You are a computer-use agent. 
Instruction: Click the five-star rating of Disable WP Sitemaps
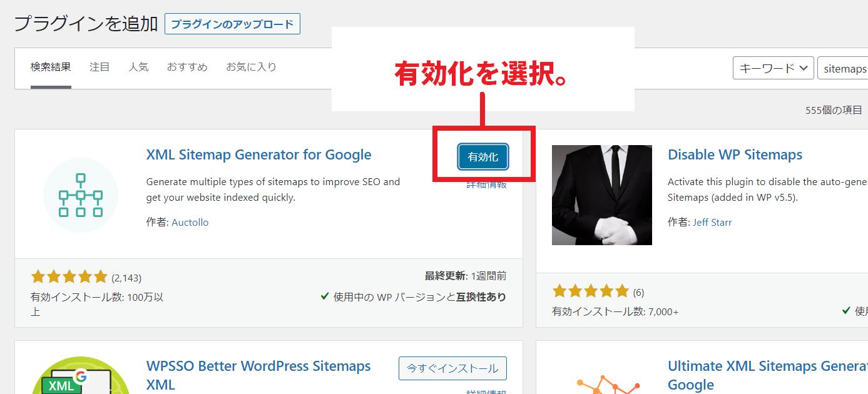click(x=591, y=291)
